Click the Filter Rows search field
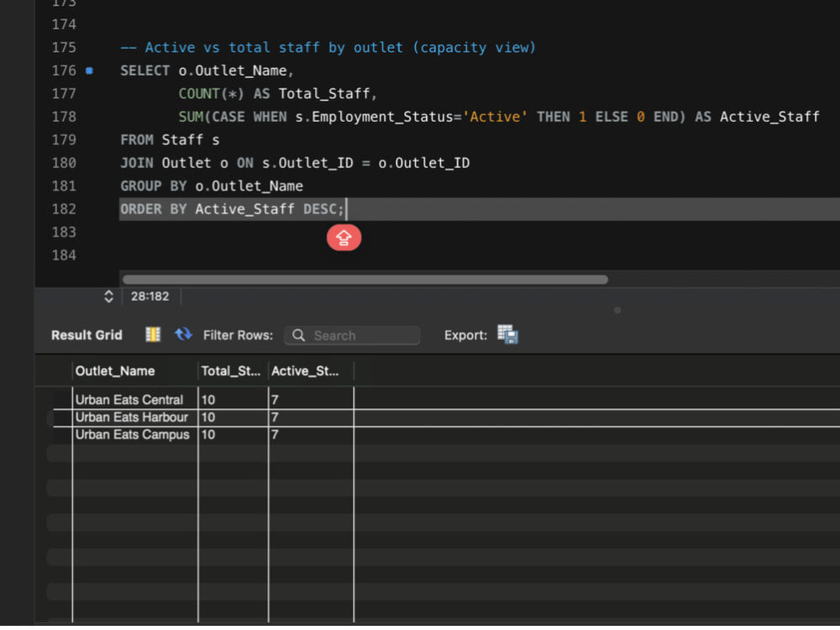The image size is (840, 630). (x=352, y=335)
